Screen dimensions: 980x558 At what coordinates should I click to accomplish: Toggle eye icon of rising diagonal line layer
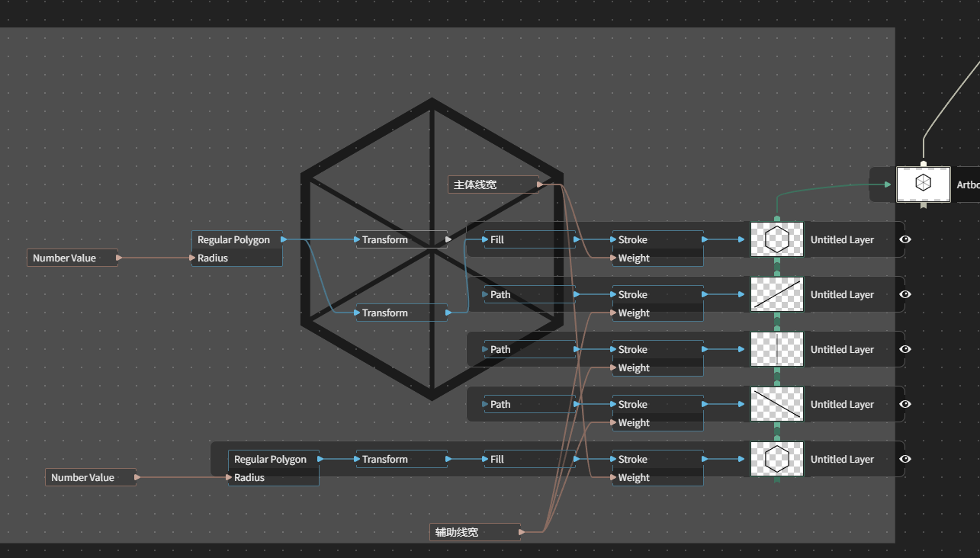tap(905, 294)
